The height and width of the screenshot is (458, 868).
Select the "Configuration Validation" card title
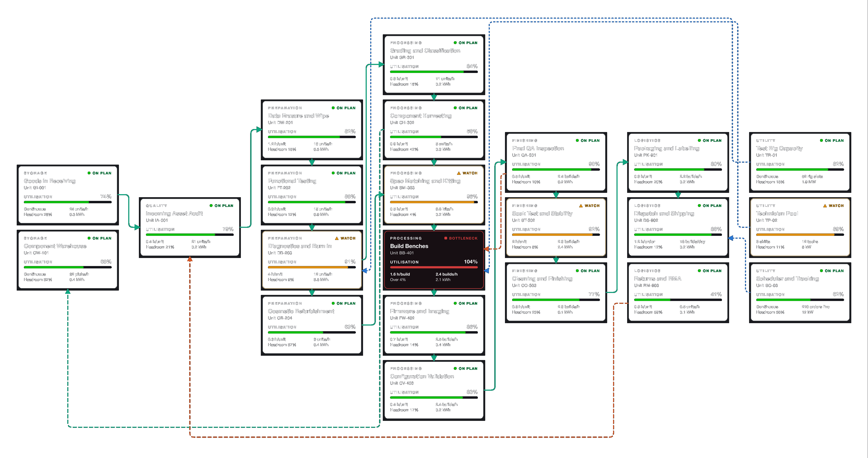(x=422, y=376)
